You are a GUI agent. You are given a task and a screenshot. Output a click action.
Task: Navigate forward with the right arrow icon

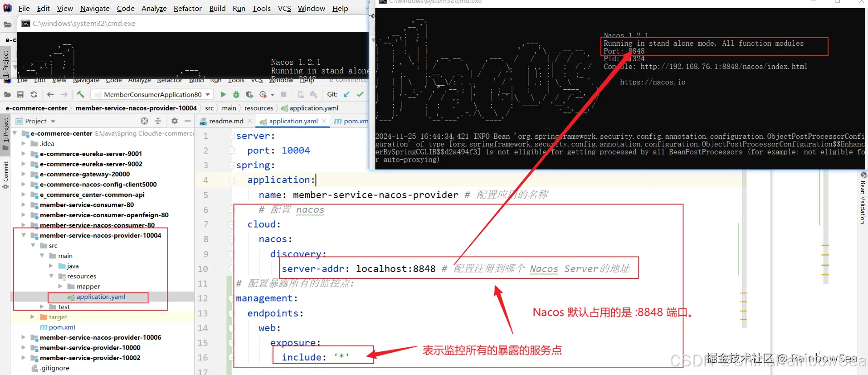coord(64,94)
